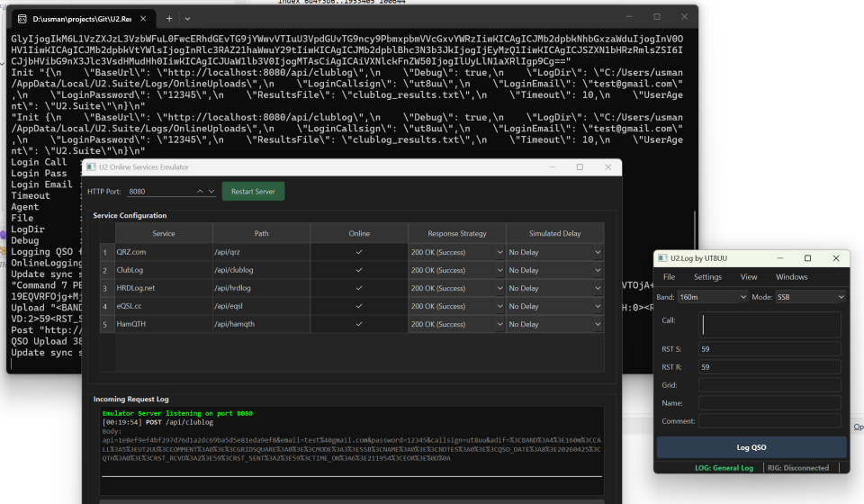Select the /api/hrdlog path cell
The height and width of the screenshot is (504, 864).
click(261, 288)
